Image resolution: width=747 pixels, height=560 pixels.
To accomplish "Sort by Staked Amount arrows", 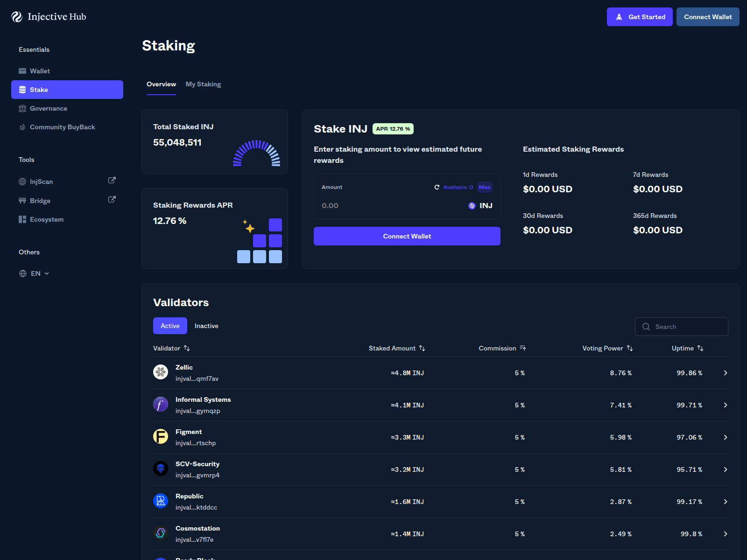I will (x=422, y=348).
